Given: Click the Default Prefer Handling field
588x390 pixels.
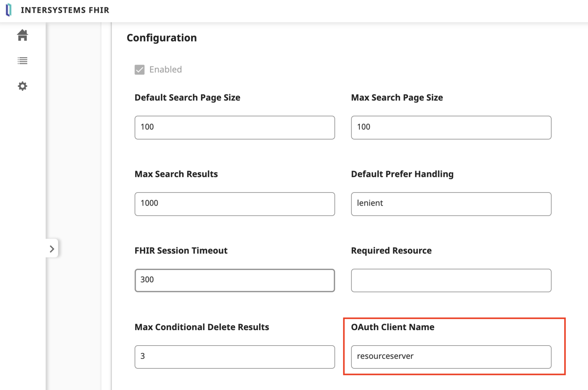Looking at the screenshot, I should click(451, 204).
